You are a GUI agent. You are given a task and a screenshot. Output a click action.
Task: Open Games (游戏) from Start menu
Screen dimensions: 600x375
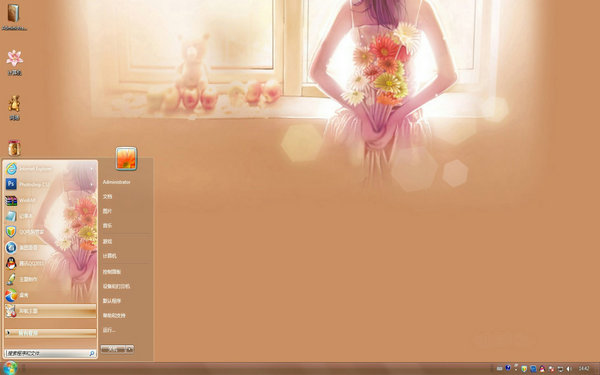coord(108,241)
